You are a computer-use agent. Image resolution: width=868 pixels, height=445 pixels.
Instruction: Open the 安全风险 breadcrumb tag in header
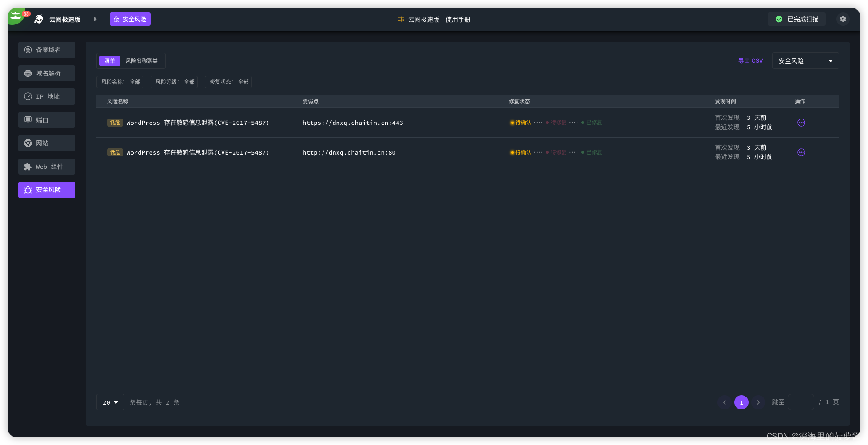130,19
